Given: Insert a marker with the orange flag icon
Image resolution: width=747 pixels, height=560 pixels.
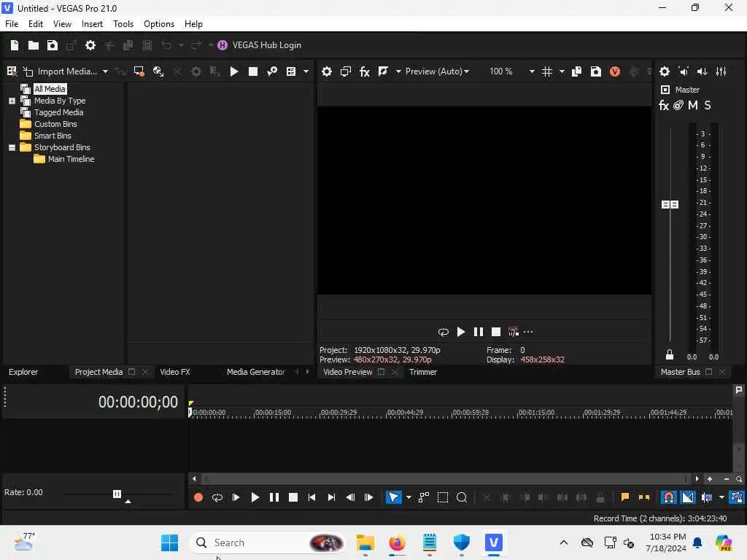Looking at the screenshot, I should click(624, 497).
